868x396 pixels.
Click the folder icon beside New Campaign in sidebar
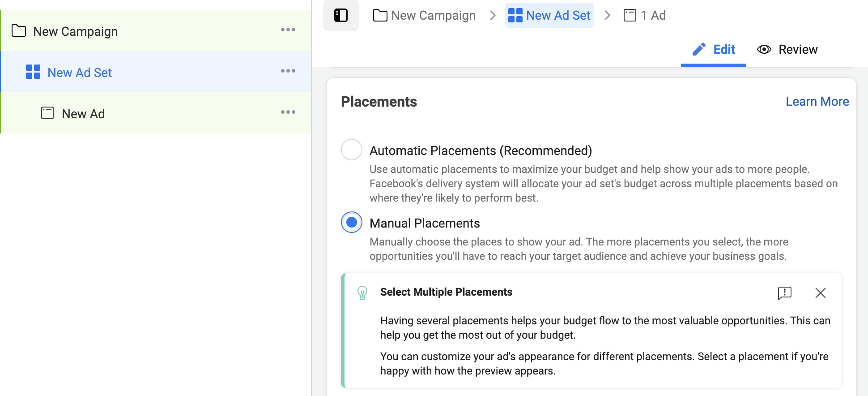(x=19, y=31)
